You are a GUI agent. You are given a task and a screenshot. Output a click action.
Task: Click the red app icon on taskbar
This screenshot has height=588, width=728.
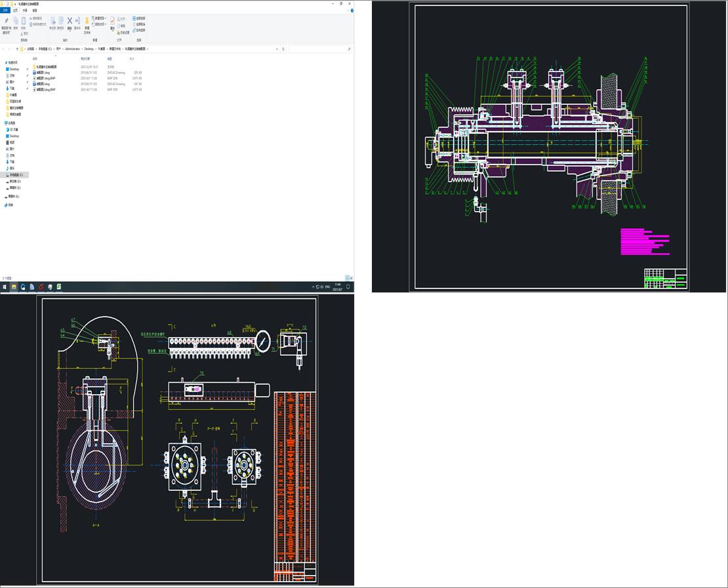pos(41,287)
